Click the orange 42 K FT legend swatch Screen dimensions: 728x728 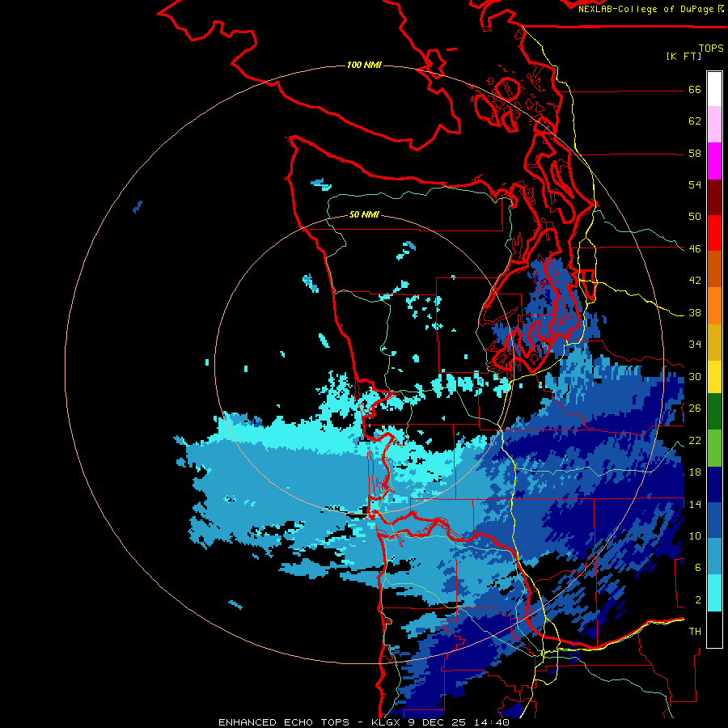pyautogui.click(x=714, y=305)
